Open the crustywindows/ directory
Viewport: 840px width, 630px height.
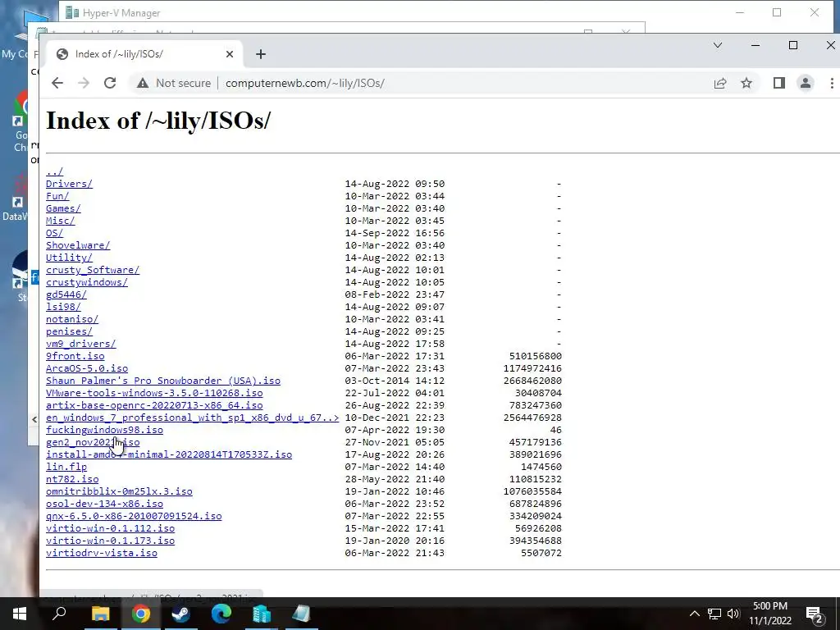87,282
